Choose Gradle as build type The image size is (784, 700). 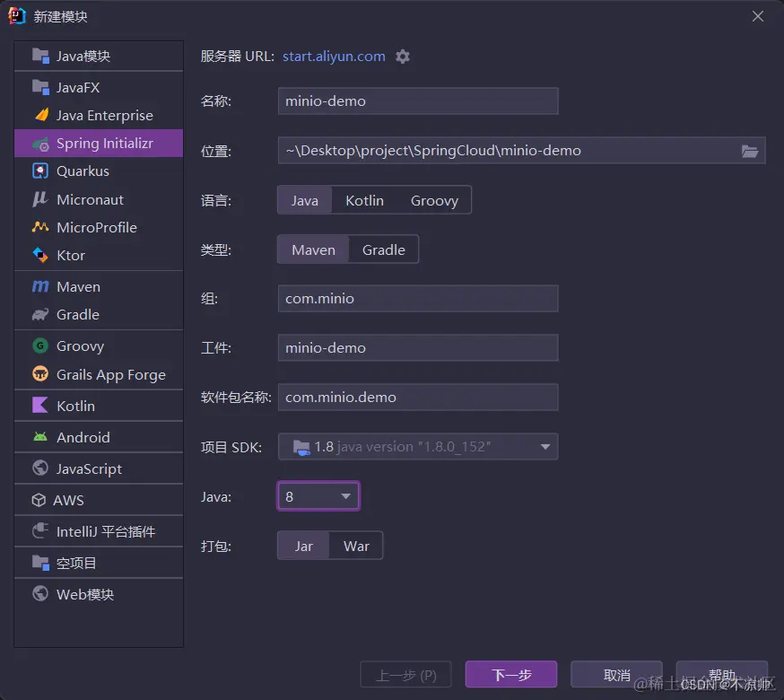pyautogui.click(x=384, y=249)
